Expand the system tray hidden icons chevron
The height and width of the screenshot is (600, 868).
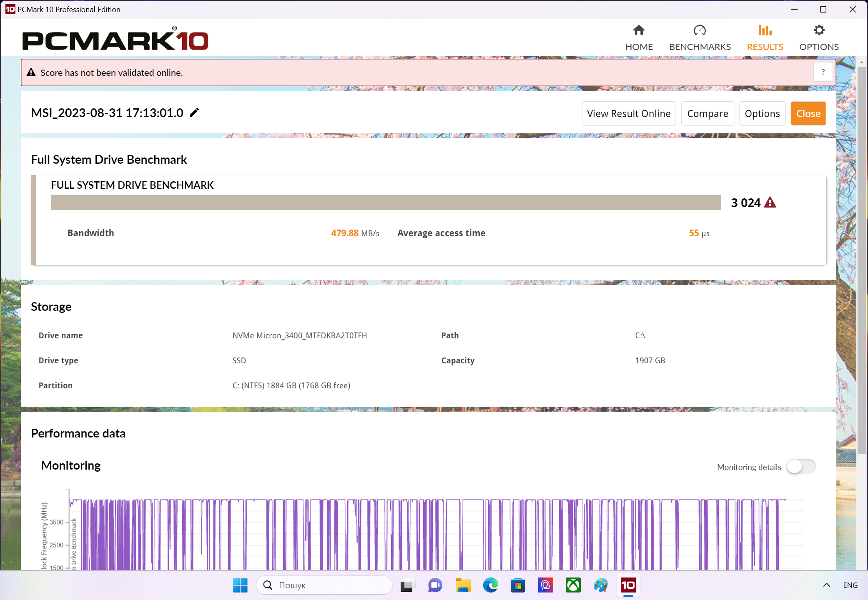(x=826, y=585)
